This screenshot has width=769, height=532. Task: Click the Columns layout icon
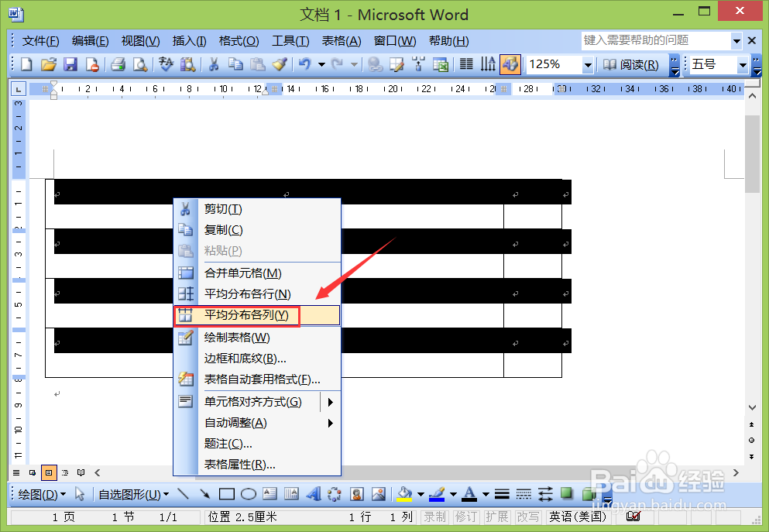click(466, 65)
